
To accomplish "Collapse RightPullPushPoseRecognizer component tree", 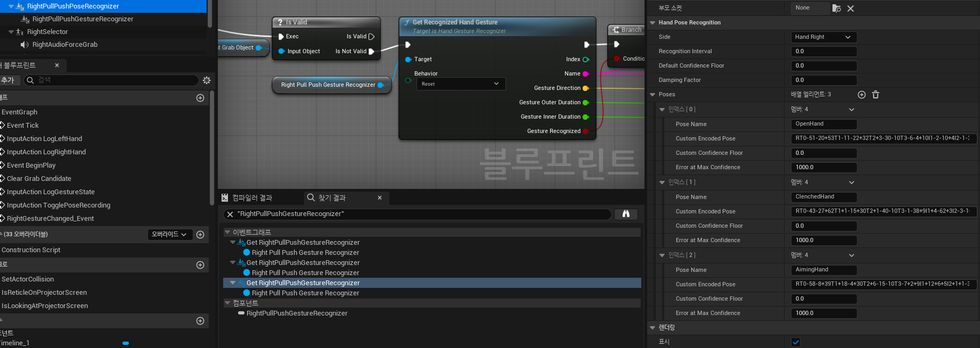I will (x=11, y=6).
